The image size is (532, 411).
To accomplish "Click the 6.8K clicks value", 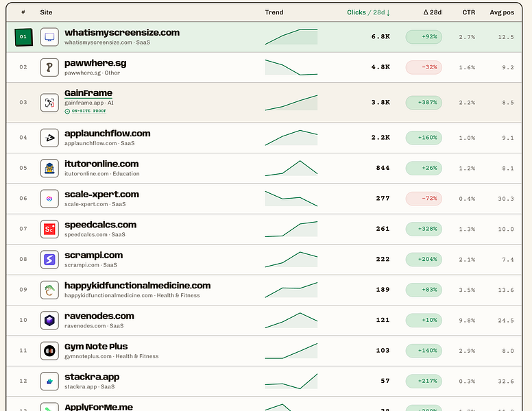I will [x=380, y=36].
